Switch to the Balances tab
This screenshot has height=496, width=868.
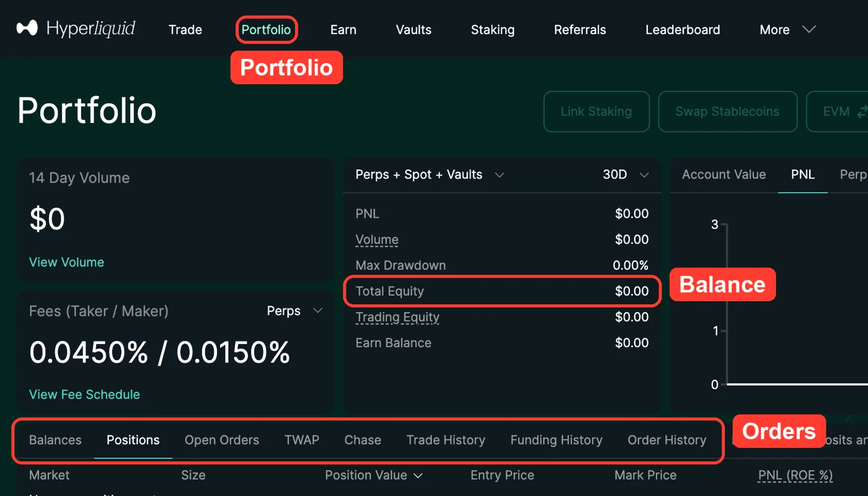(55, 440)
